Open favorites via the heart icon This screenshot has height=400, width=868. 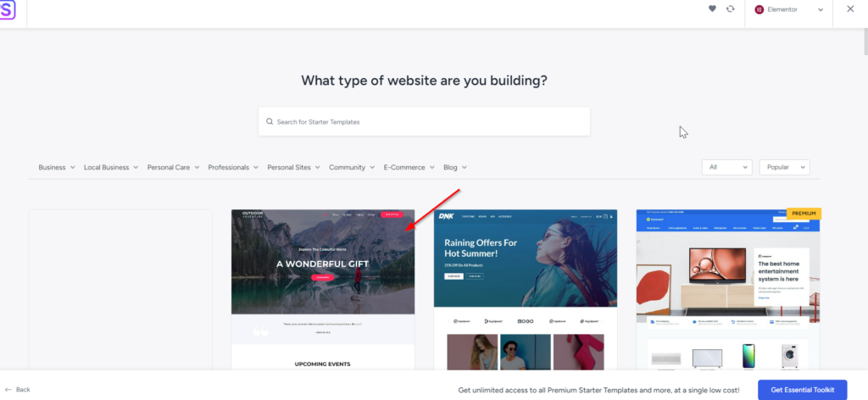(x=712, y=8)
